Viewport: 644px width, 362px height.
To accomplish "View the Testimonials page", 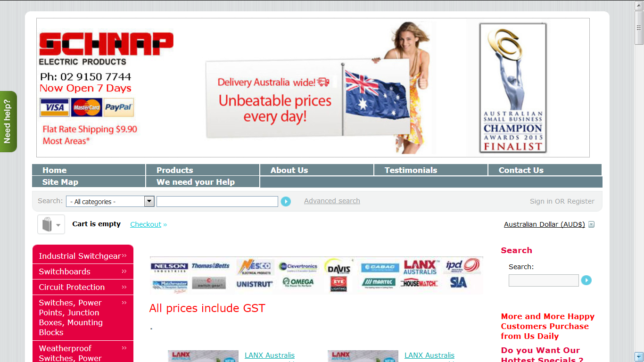I will (431, 170).
